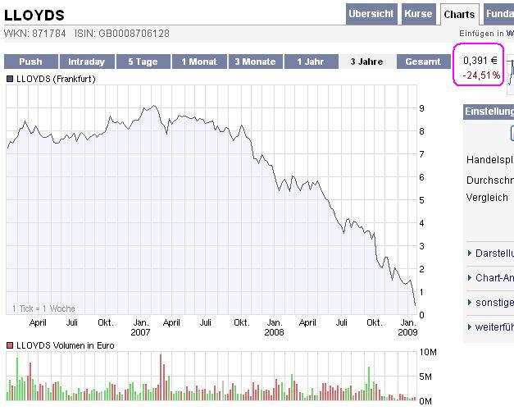Click the Einfügen in link

tap(482, 34)
